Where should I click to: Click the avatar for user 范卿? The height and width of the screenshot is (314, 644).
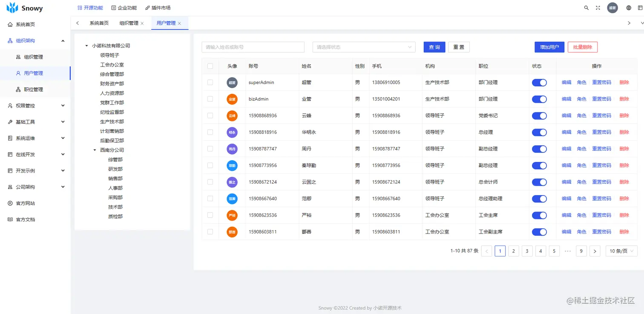click(232, 199)
